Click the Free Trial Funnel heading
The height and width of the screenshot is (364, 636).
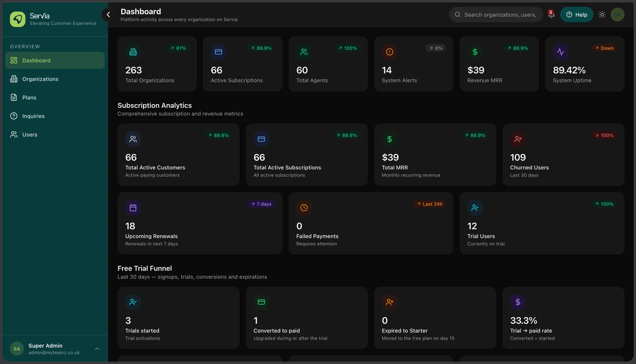(145, 268)
